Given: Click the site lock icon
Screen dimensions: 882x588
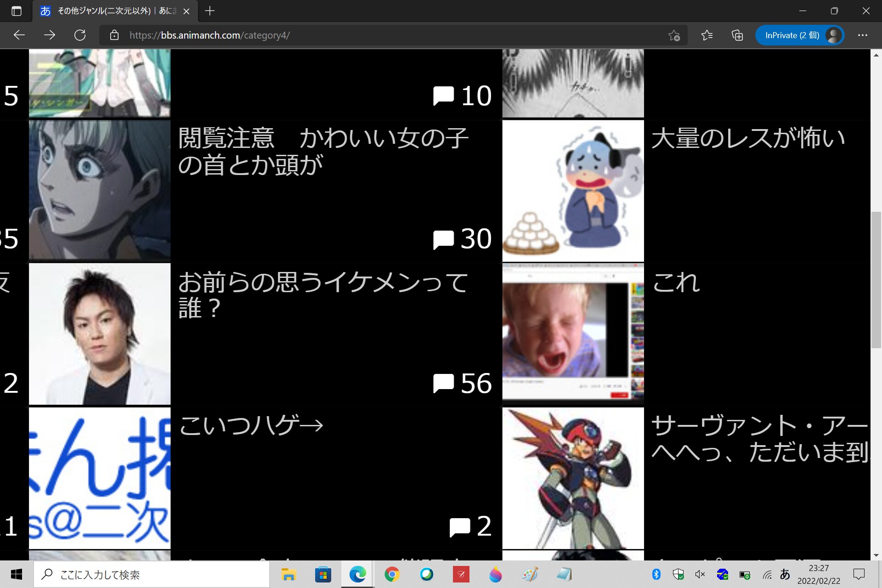Looking at the screenshot, I should (x=114, y=35).
